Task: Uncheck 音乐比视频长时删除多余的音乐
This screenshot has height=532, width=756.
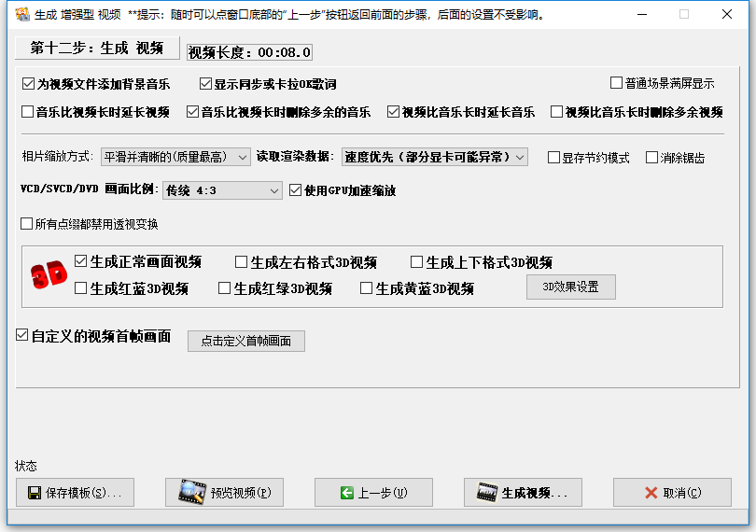Action: [193, 112]
